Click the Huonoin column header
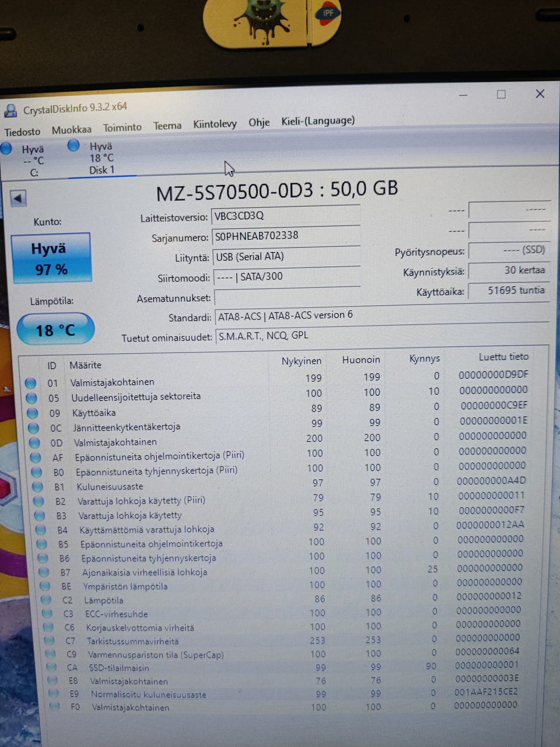This screenshot has width=560, height=747. (x=361, y=359)
